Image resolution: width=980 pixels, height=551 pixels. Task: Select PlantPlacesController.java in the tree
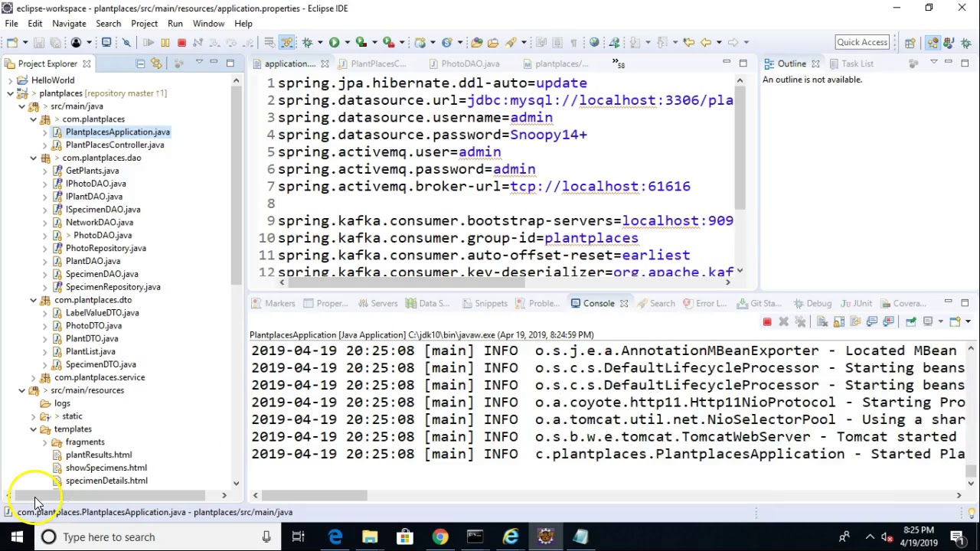pos(115,145)
